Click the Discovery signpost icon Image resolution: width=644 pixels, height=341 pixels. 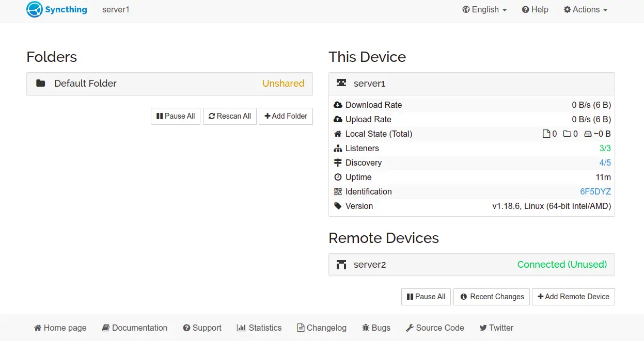[x=338, y=163]
